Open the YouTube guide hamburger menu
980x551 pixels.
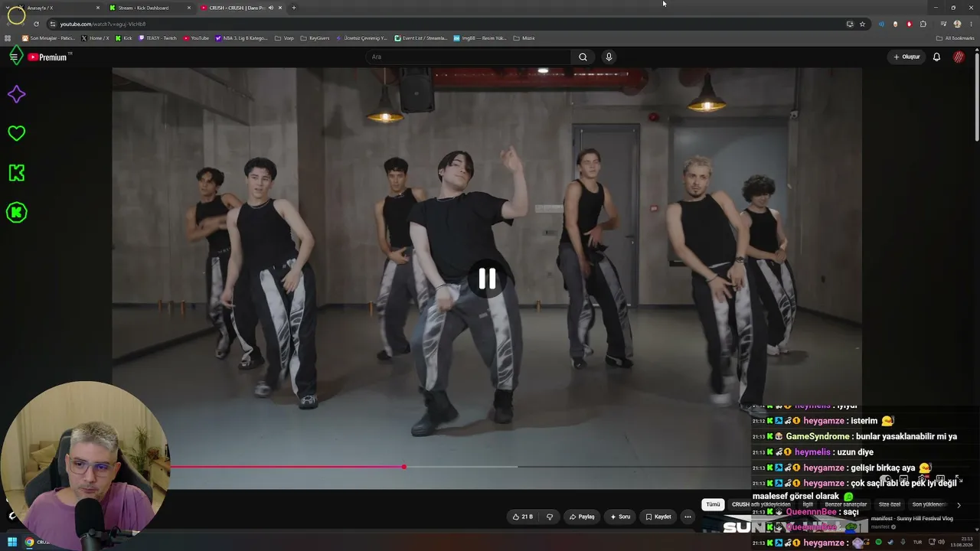pos(14,57)
